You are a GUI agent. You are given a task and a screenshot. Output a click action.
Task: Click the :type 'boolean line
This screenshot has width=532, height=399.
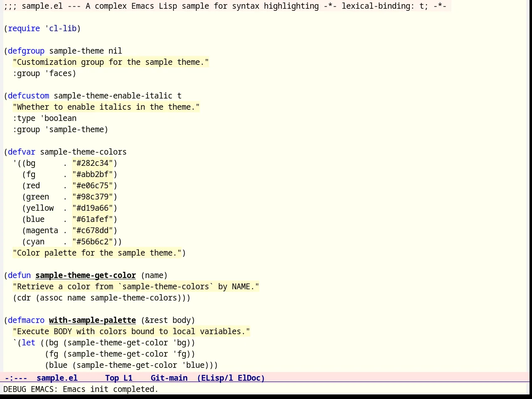(x=44, y=118)
